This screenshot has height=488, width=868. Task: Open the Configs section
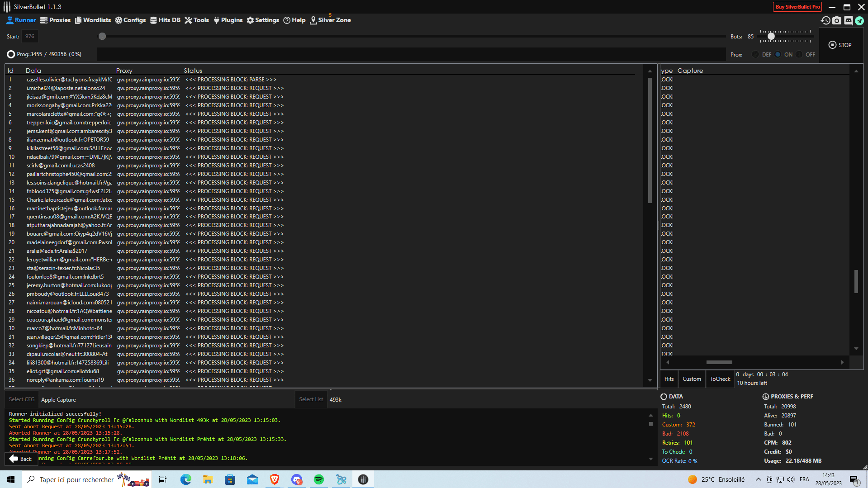(130, 20)
